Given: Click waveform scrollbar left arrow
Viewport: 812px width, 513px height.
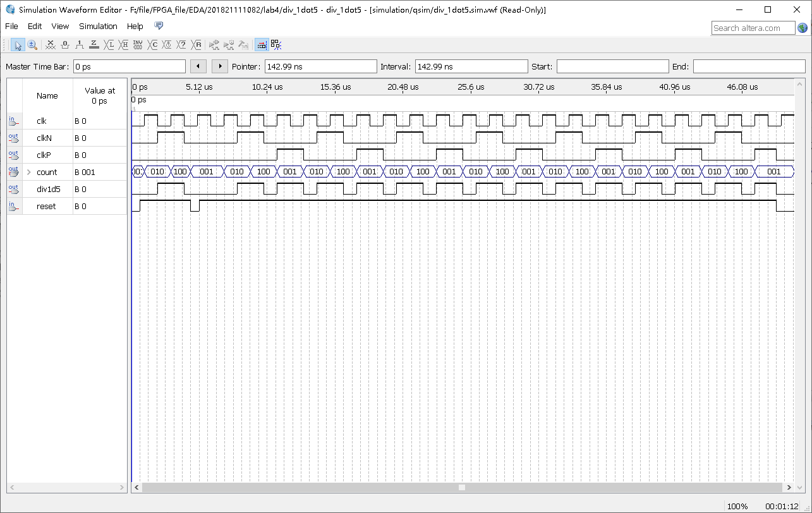Looking at the screenshot, I should [x=137, y=487].
